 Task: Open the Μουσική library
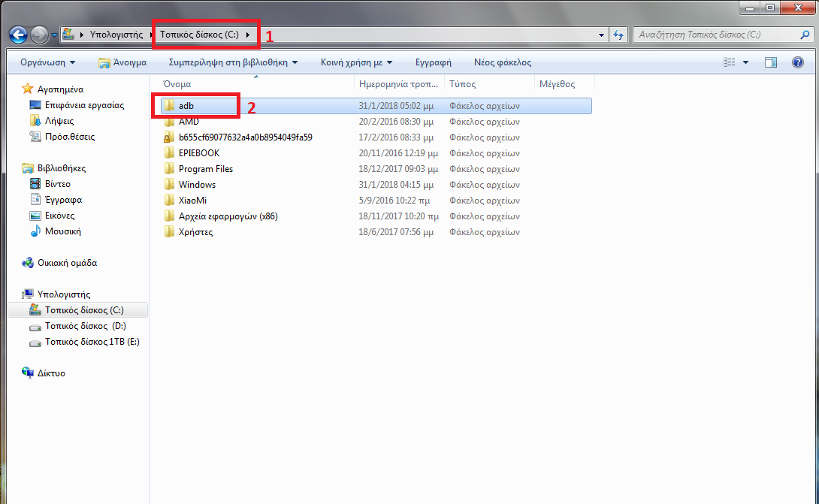point(62,231)
